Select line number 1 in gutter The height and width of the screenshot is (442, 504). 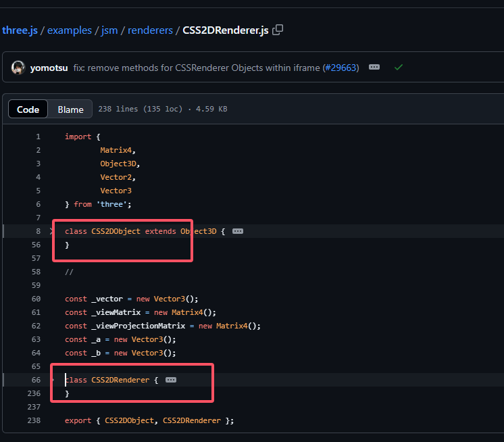(x=38, y=137)
